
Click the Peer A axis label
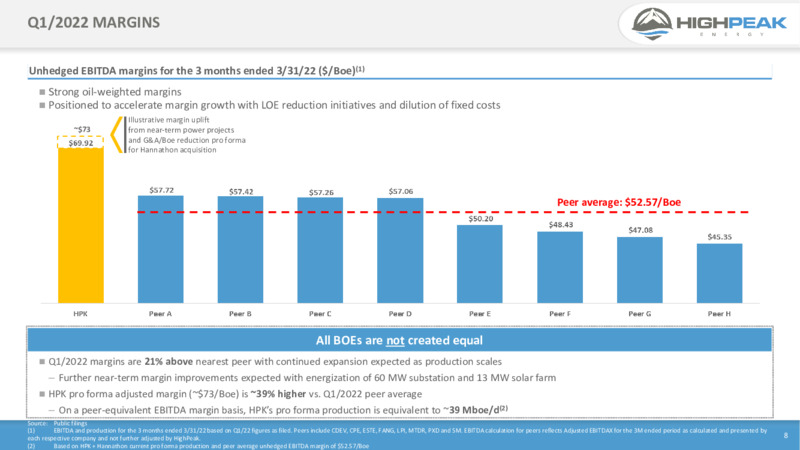pos(160,314)
